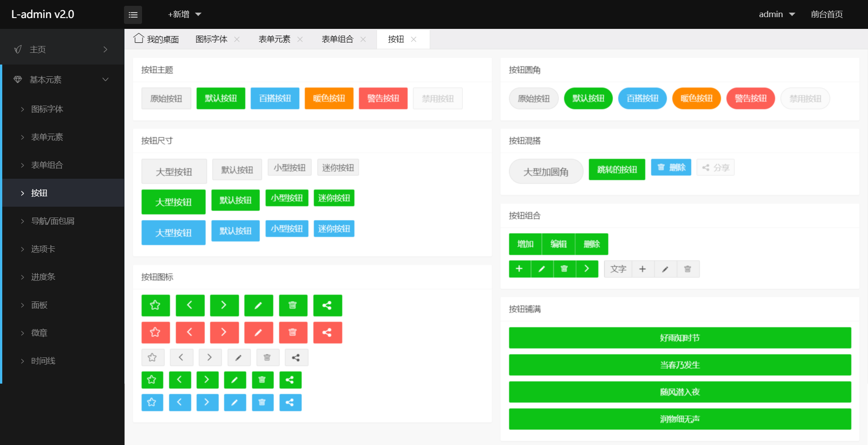Click the small blue pencil edit icon
The image size is (868, 445).
(234, 402)
